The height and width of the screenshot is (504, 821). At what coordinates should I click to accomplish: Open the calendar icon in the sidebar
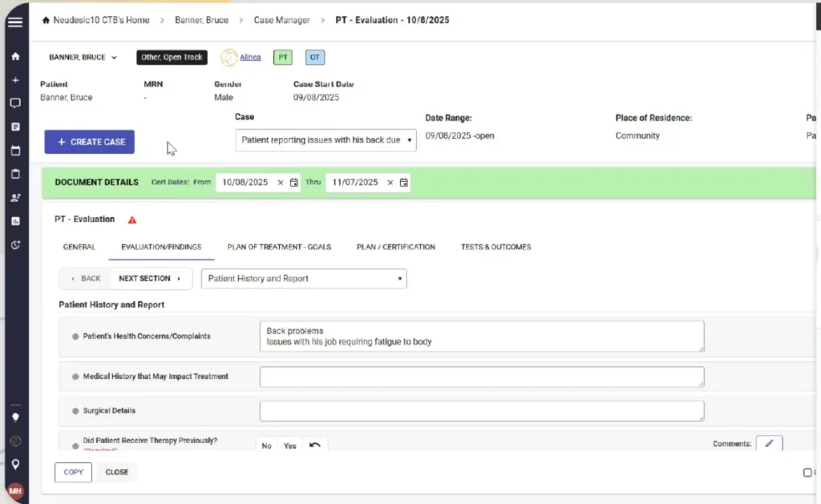pos(14,151)
